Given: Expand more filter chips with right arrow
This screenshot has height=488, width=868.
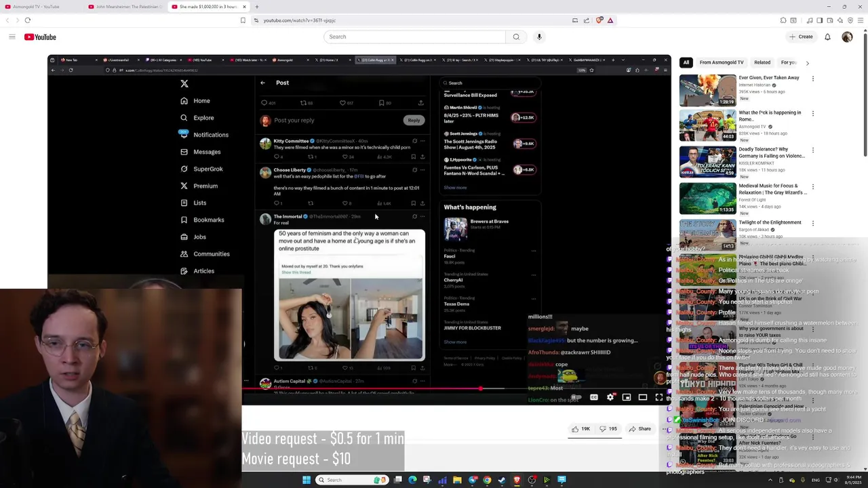Looking at the screenshot, I should point(807,62).
